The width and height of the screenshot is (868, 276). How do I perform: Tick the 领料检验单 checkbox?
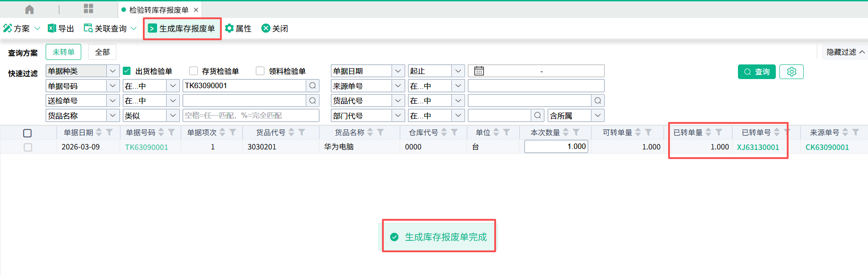click(x=260, y=71)
